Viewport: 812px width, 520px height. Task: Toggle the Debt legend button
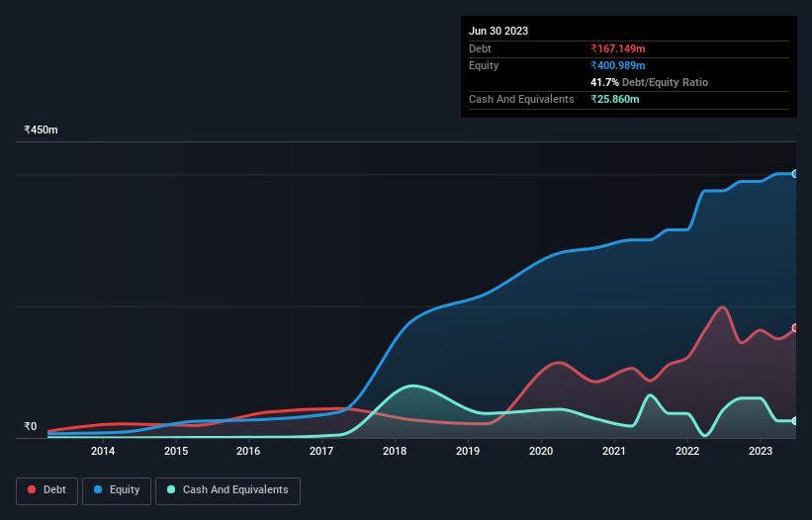[x=47, y=490]
